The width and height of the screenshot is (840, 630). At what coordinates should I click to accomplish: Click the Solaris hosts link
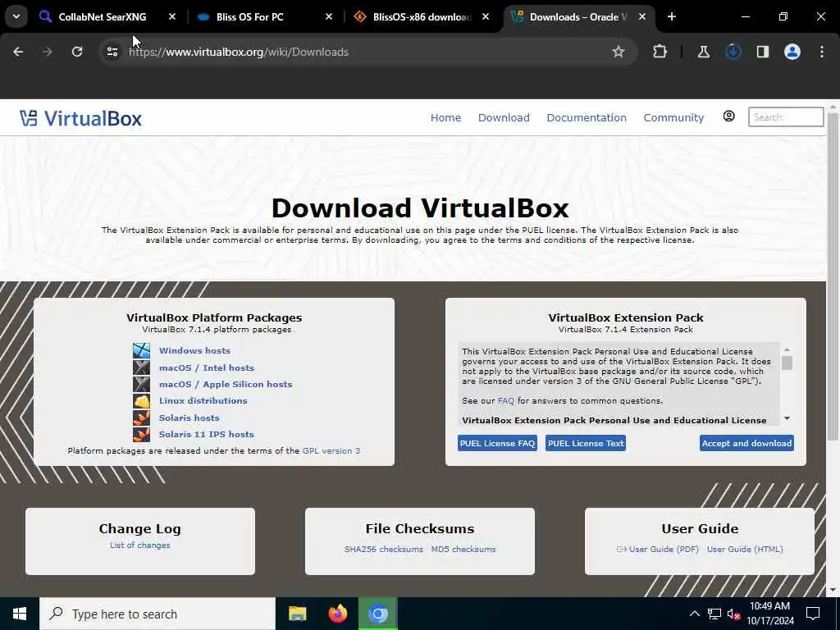[189, 418]
